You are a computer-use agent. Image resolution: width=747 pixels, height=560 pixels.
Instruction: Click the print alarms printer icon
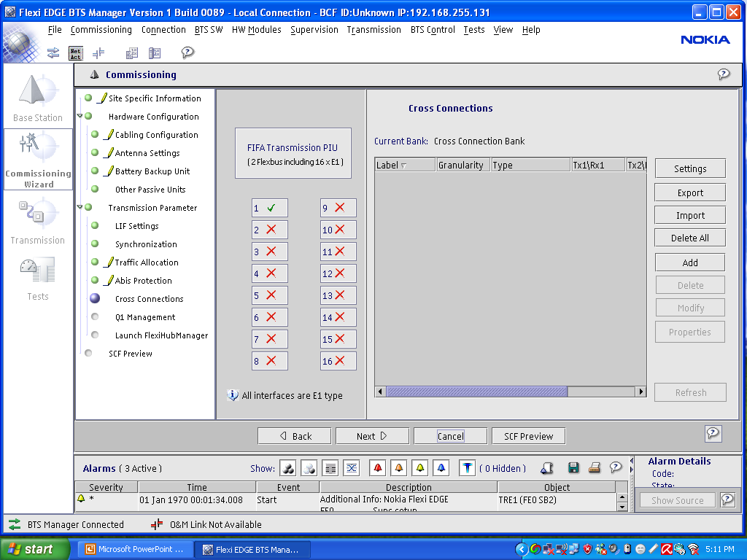595,468
